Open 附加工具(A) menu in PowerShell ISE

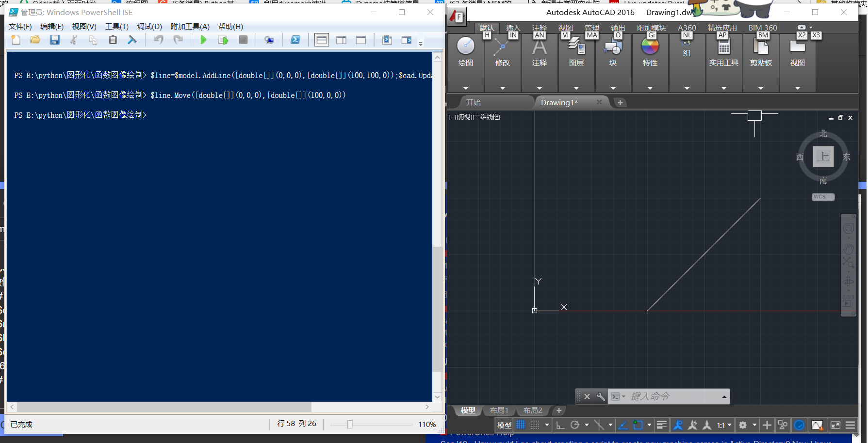(x=190, y=27)
